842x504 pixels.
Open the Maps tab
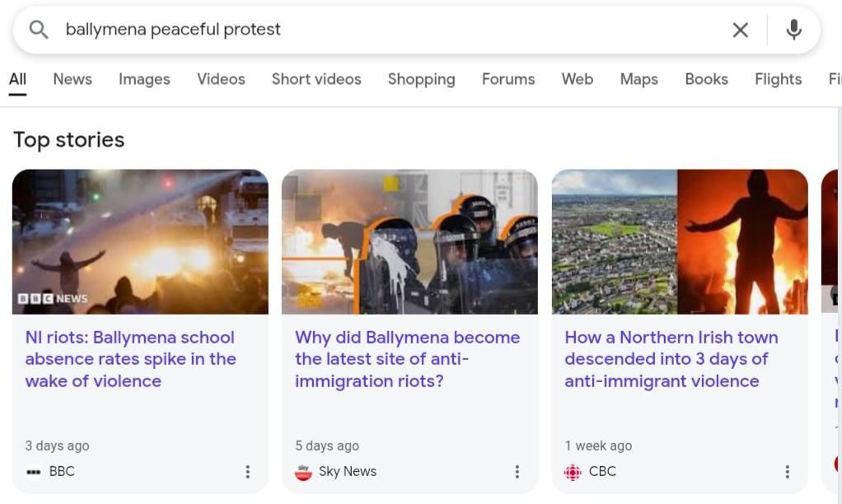pos(639,79)
